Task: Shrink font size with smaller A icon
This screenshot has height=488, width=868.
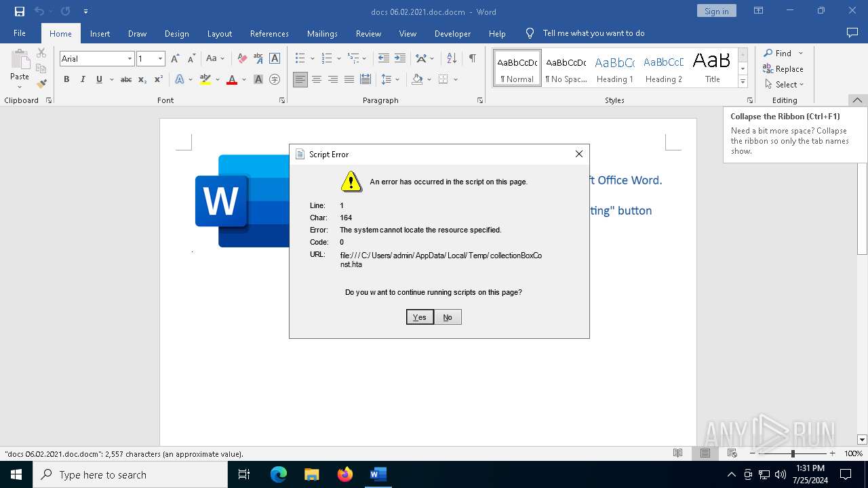Action: pos(191,59)
